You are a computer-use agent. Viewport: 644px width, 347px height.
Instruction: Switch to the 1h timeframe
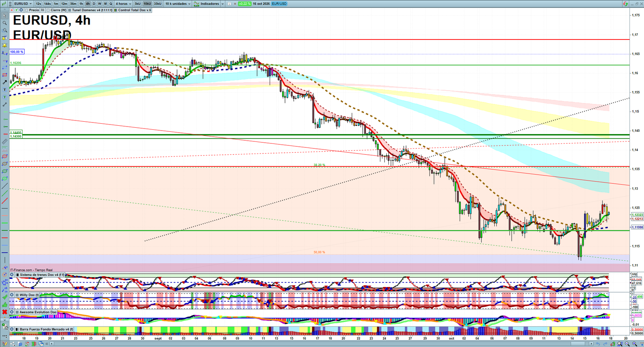tap(81, 4)
